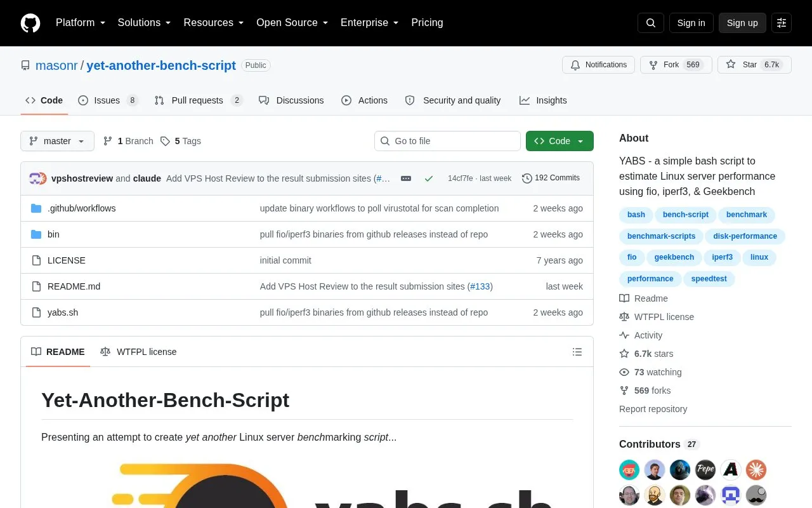The height and width of the screenshot is (508, 812).
Task: Expand the Resources menu
Action: (x=214, y=23)
